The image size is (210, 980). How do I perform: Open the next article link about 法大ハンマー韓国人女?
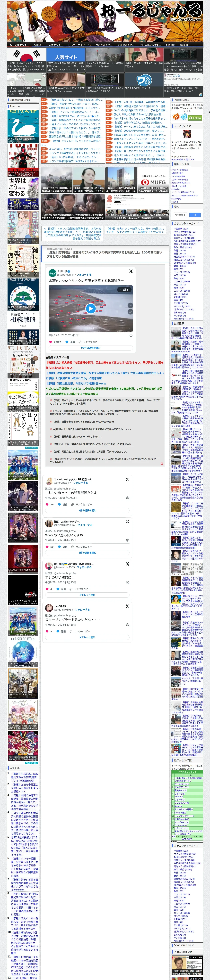[135, 230]
